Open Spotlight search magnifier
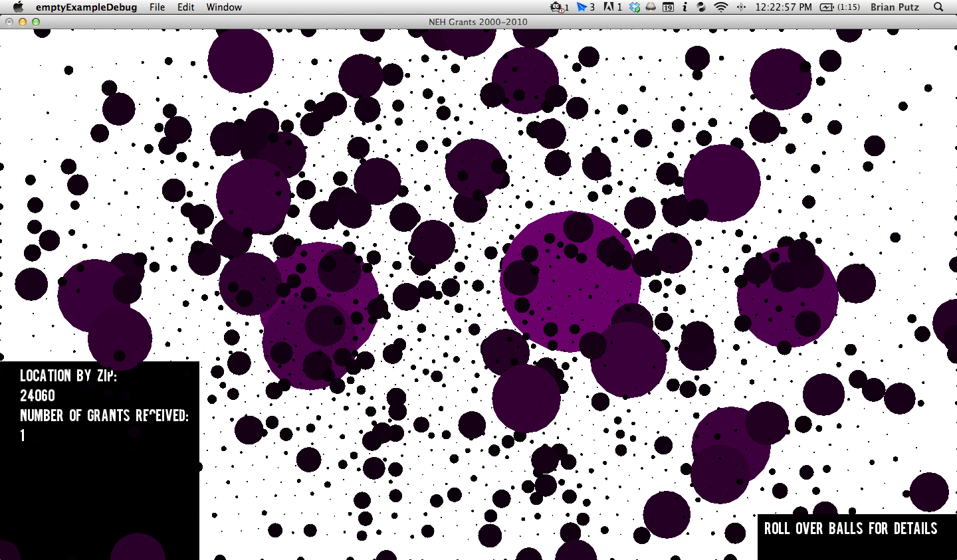This screenshot has width=957, height=560. click(938, 7)
